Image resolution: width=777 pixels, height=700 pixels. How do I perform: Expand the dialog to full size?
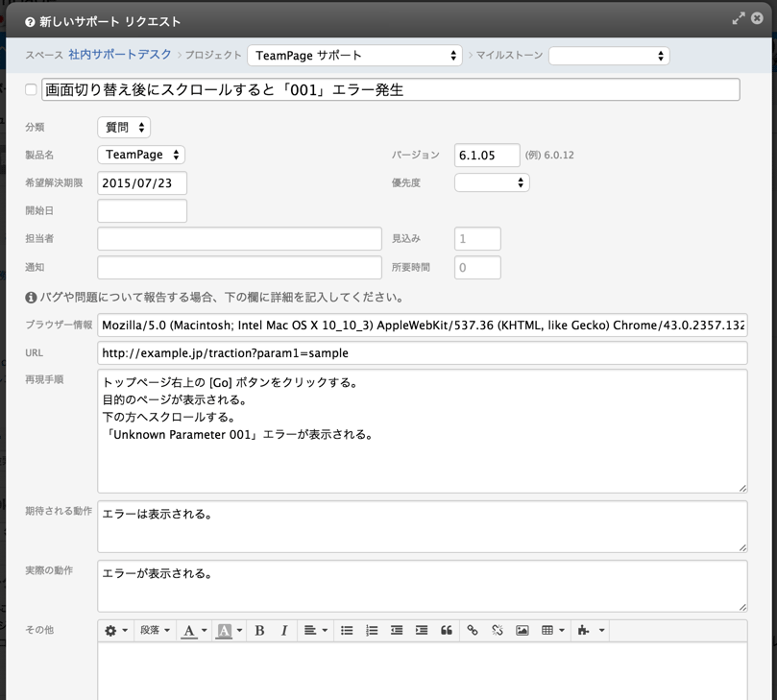point(739,18)
